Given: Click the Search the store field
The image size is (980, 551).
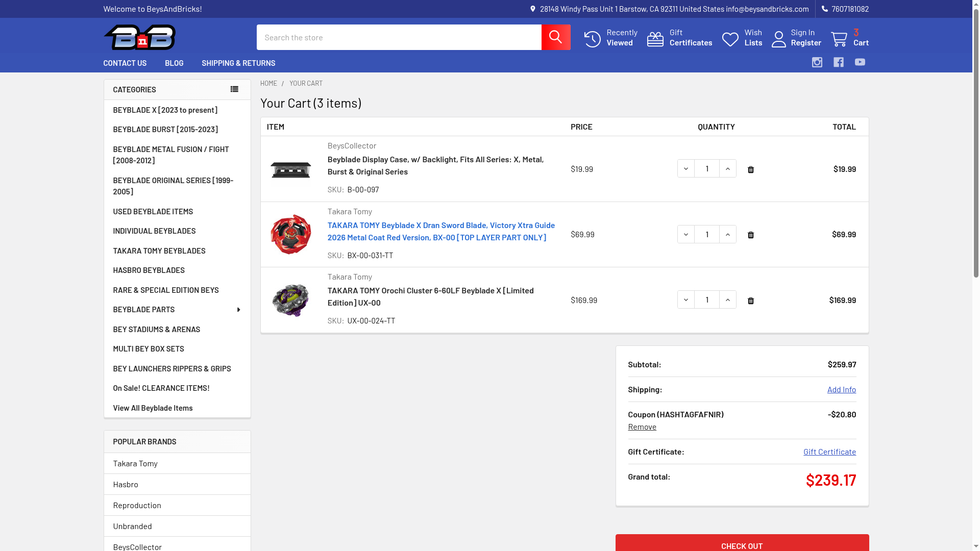Looking at the screenshot, I should 398,37.
